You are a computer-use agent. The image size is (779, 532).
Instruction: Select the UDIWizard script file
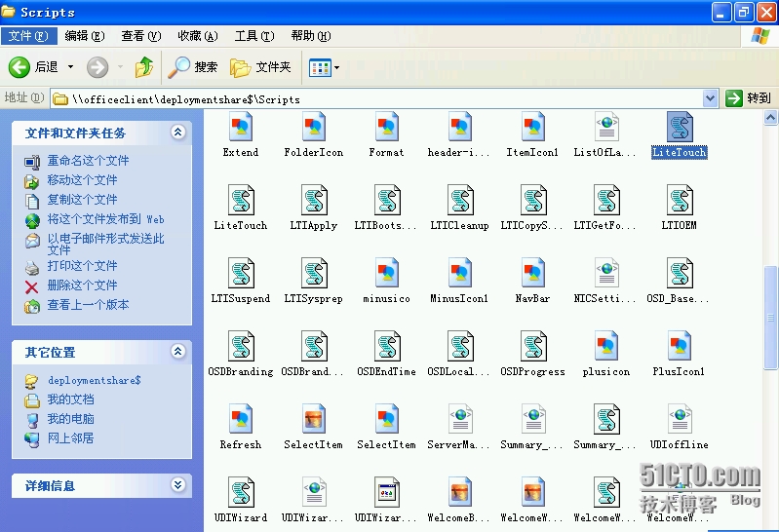pos(241,499)
